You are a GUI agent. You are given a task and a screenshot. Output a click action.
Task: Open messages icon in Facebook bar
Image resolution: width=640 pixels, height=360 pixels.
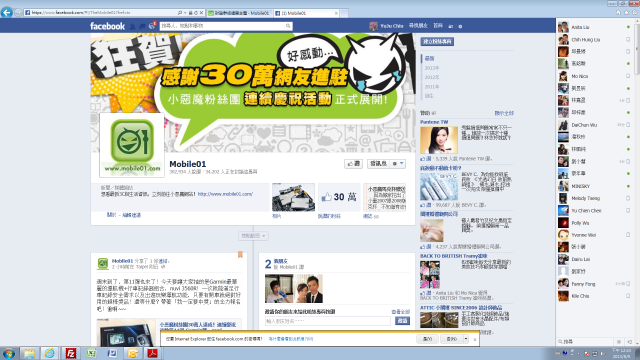(142, 26)
